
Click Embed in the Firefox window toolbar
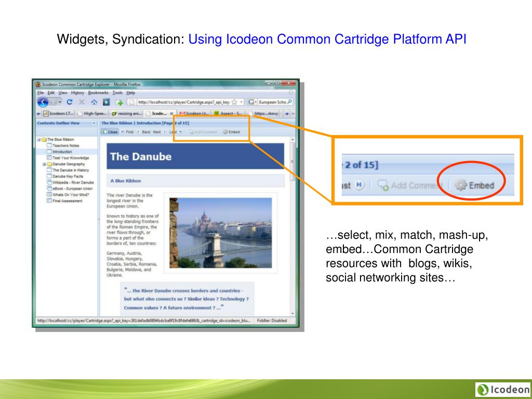(231, 132)
